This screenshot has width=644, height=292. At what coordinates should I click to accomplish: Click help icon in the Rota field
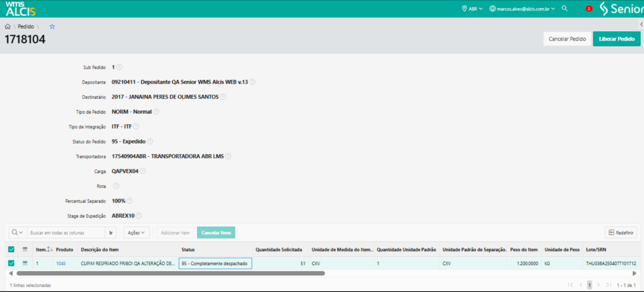coord(116,186)
